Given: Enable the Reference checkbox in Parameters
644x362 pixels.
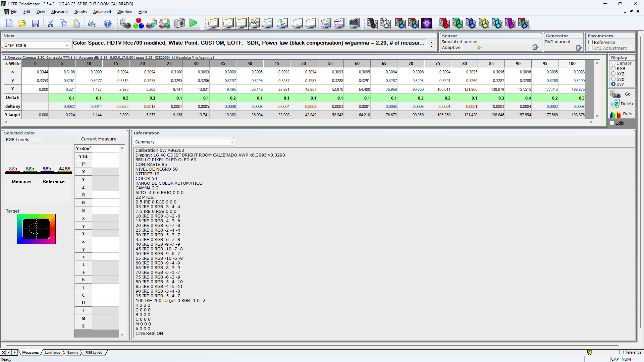Looking at the screenshot, I should click(x=591, y=42).
